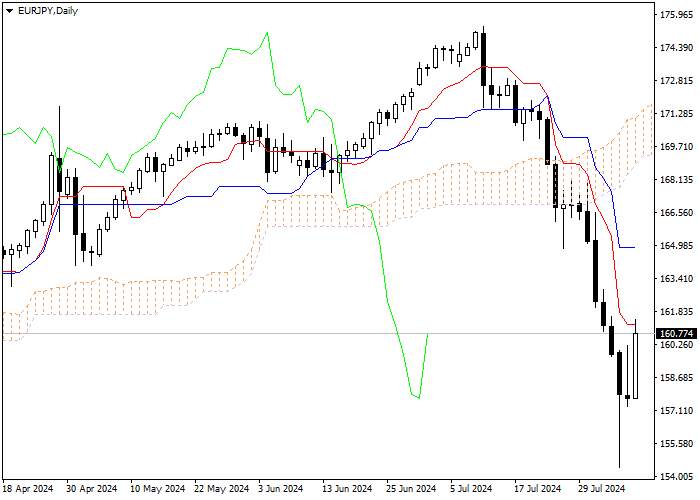Viewport: 700px width, 500px height.
Task: Click the 169.710 price axis label
Action: pos(676,147)
